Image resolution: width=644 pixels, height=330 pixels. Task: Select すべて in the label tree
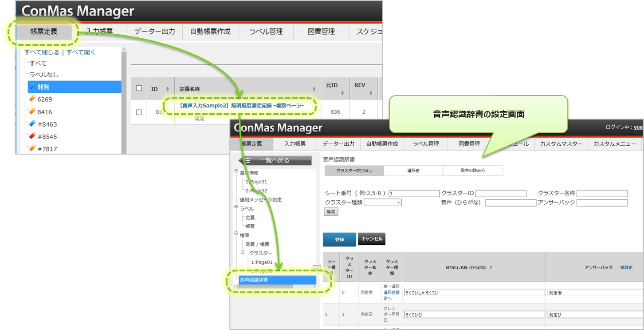point(38,64)
